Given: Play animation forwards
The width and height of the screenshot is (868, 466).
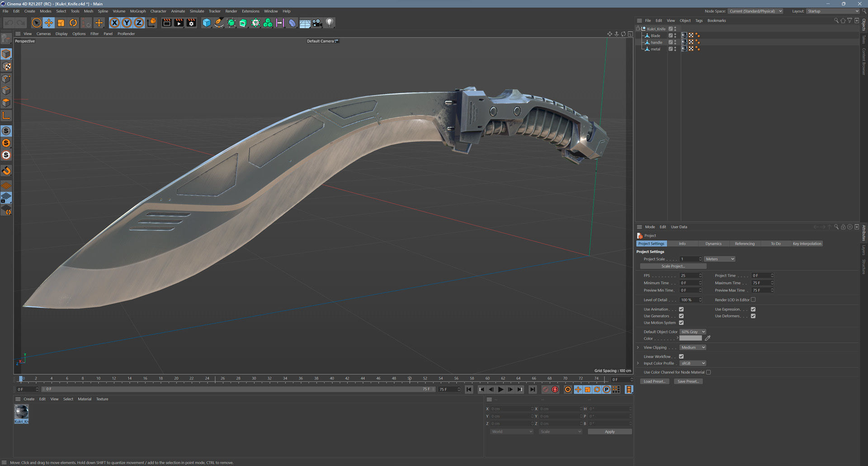Looking at the screenshot, I should 500,389.
